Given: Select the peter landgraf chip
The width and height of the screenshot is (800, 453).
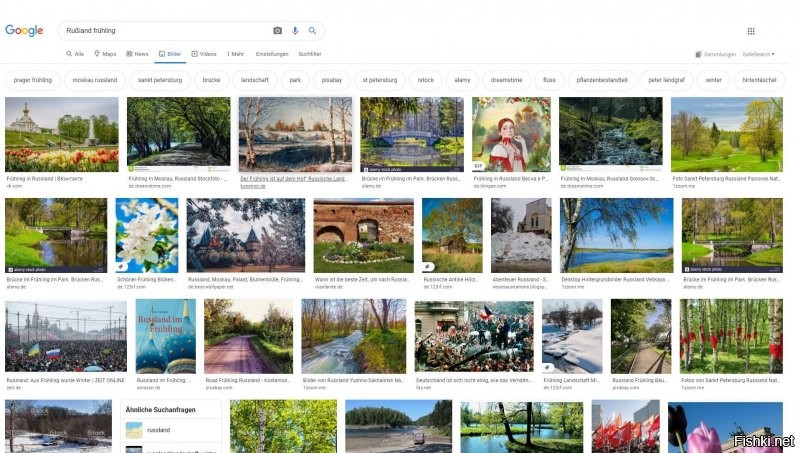Looking at the screenshot, I should click(x=666, y=80).
